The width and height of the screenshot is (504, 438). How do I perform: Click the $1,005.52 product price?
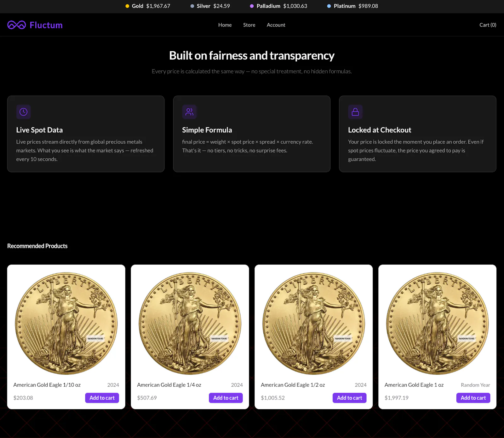click(273, 398)
